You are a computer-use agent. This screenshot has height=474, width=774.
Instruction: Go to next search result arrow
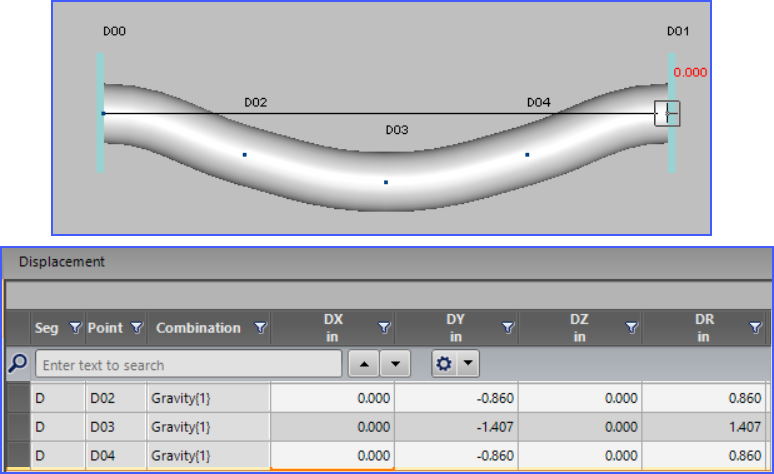[x=395, y=364]
